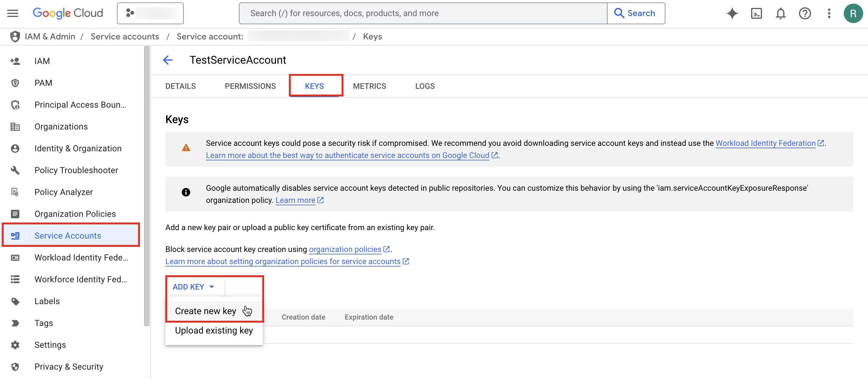Viewport: 868px width, 379px height.
Task: Click Identity & Organization sidebar icon
Action: pos(15,148)
